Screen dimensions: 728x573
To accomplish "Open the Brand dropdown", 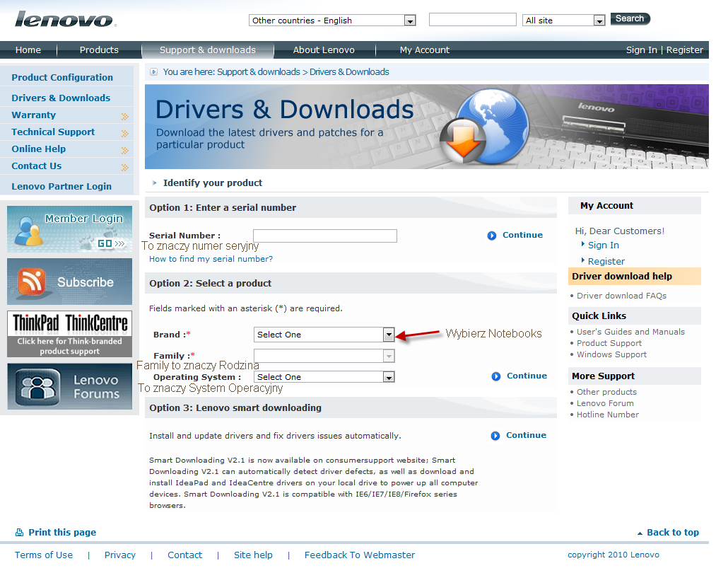I will (x=324, y=335).
